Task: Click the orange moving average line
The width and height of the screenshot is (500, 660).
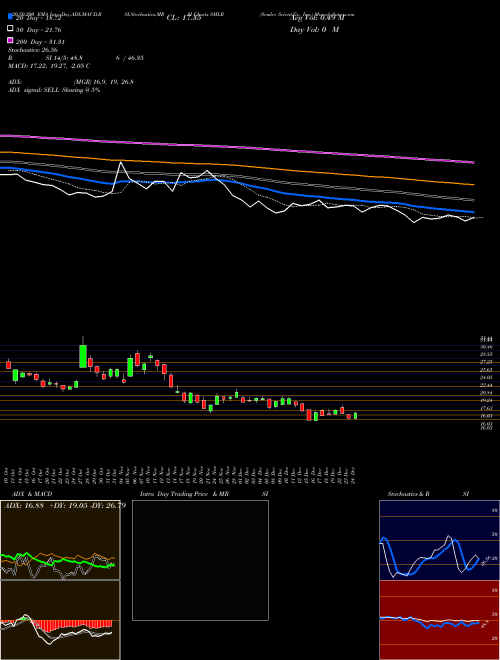Action: pyautogui.click(x=236, y=165)
